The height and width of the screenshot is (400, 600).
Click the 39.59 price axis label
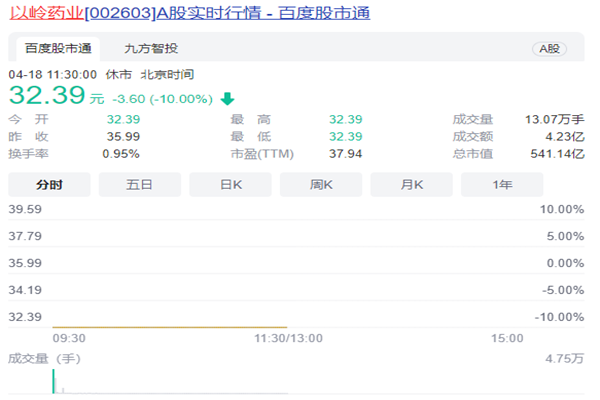[x=25, y=209]
